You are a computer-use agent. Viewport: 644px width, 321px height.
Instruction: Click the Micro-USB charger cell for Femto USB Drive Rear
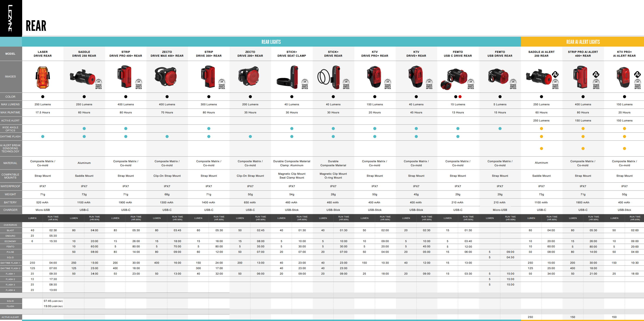(500, 210)
